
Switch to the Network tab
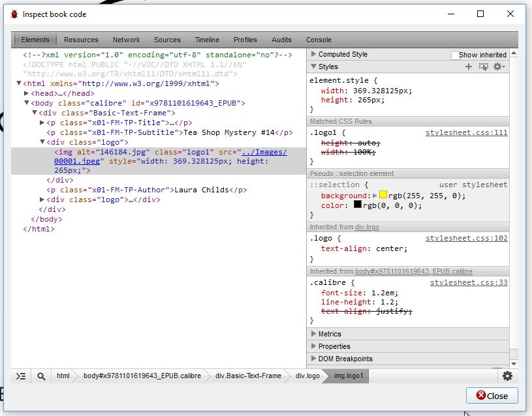(x=126, y=40)
